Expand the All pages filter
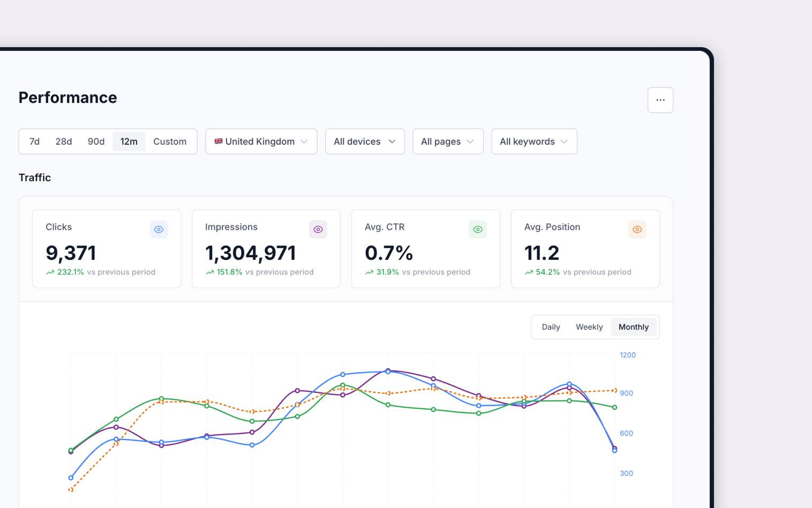This screenshot has width=812, height=508. tap(448, 141)
